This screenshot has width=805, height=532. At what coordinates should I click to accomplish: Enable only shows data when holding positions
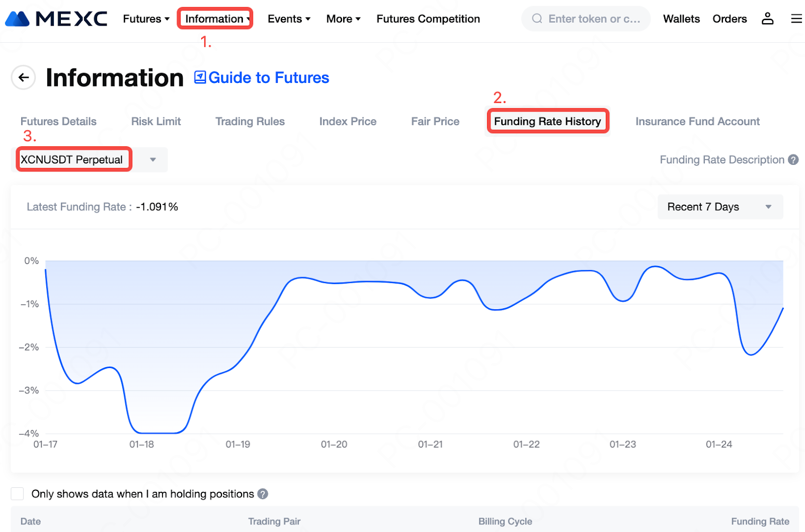[x=18, y=494]
